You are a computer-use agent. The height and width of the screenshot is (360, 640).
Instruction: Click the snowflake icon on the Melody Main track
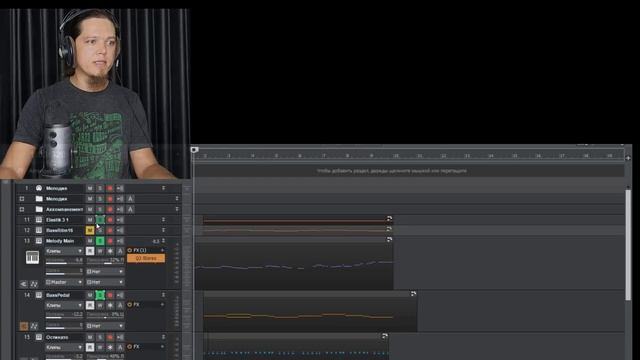[110, 251]
